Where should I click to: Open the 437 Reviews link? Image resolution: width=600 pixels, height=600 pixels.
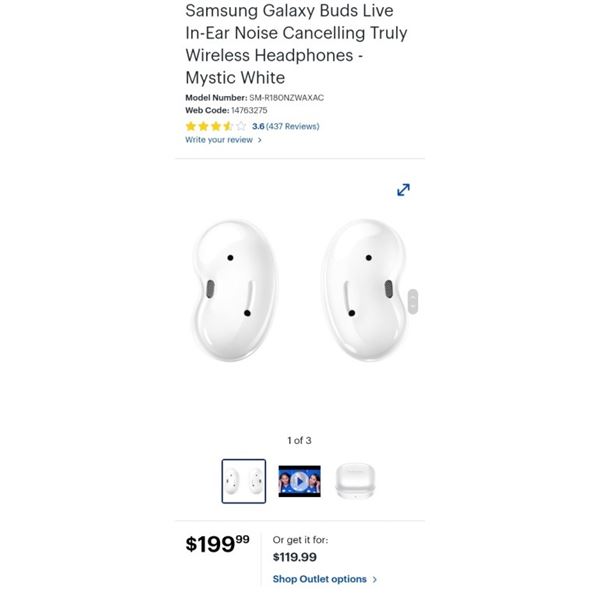pyautogui.click(x=293, y=126)
